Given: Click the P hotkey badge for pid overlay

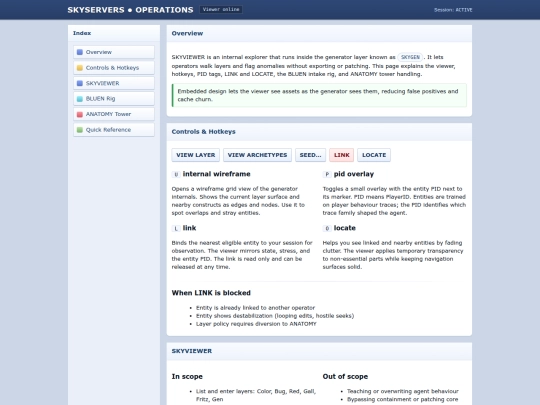Looking at the screenshot, I should (x=327, y=174).
